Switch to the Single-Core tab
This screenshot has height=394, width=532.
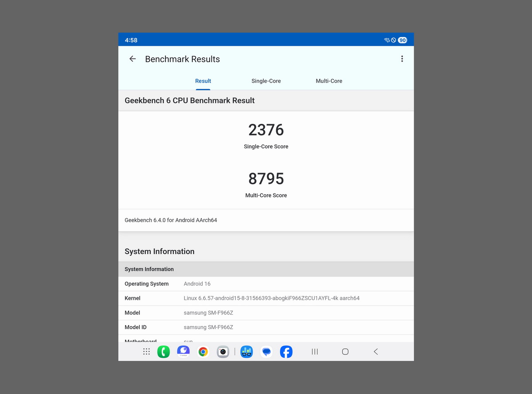(x=266, y=81)
